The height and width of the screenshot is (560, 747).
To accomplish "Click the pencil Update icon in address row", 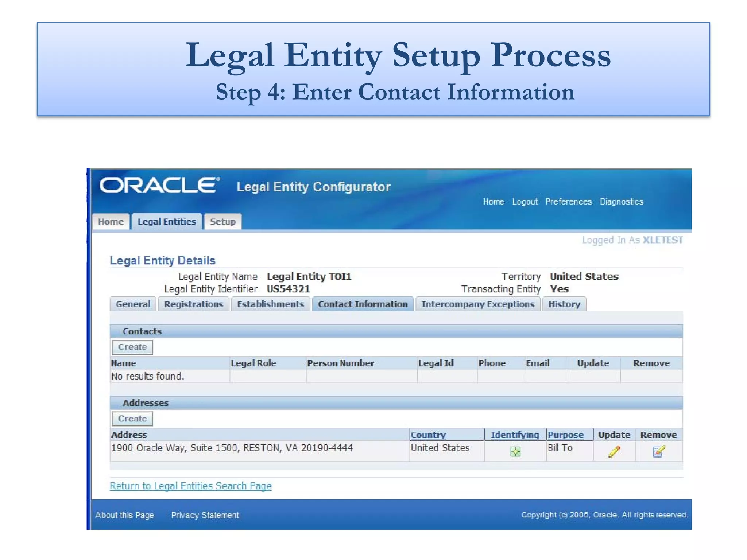I will coord(614,451).
